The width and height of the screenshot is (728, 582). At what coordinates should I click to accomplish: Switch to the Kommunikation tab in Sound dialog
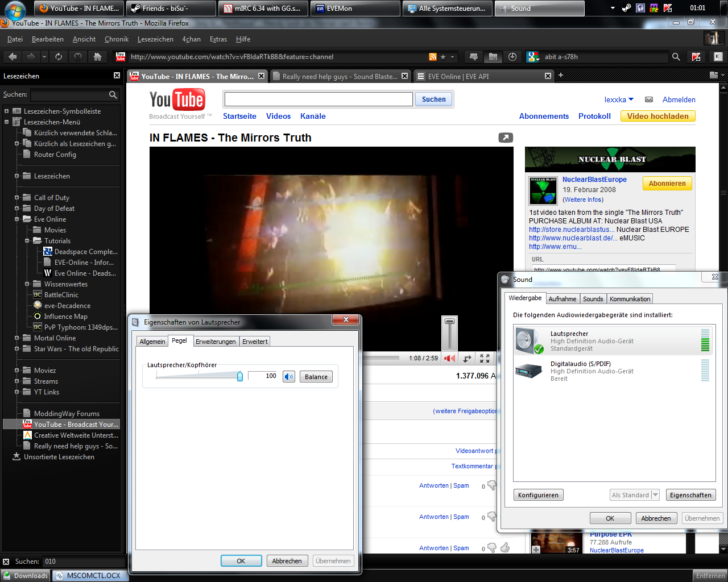630,299
